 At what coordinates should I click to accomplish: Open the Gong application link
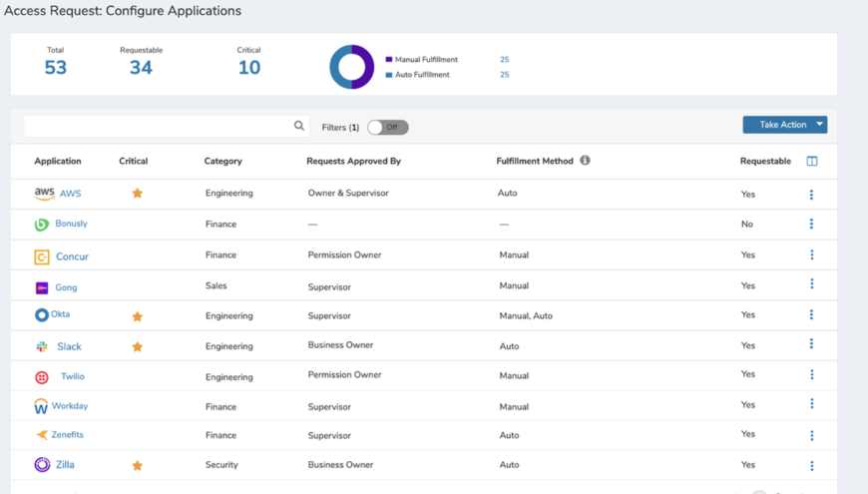point(66,287)
